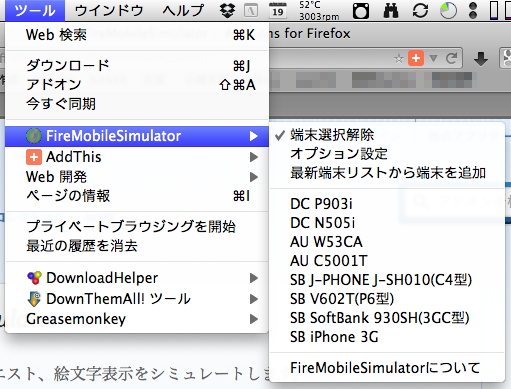Screen dimensions: 511x389
Task: Click the orange AddThis plus toolbar button
Action: (416, 58)
